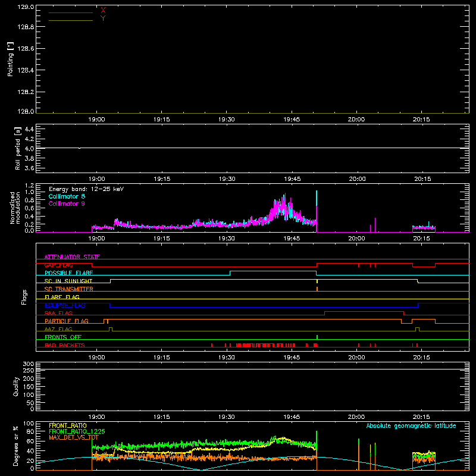
Task: Click the 4.4 tick on the Roll period axis
Action: (x=29, y=129)
